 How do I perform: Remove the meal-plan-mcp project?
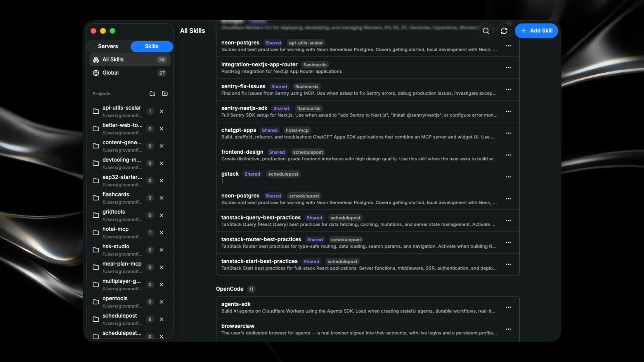coord(161,267)
